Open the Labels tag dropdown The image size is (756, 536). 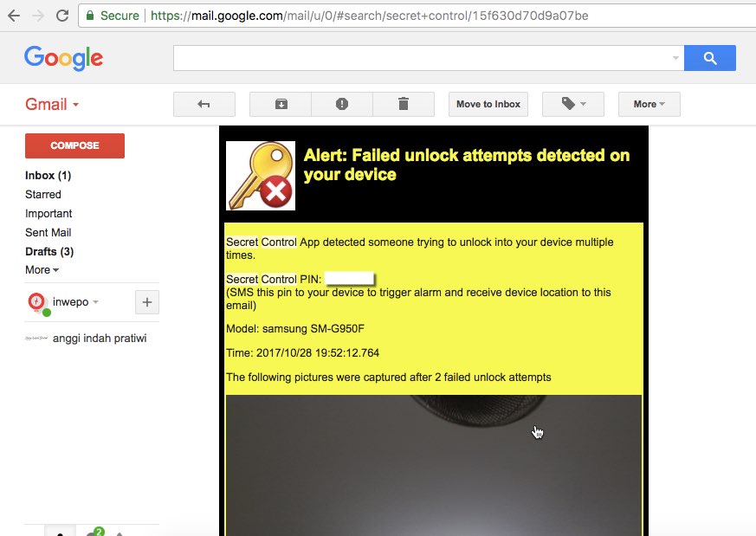click(x=573, y=104)
